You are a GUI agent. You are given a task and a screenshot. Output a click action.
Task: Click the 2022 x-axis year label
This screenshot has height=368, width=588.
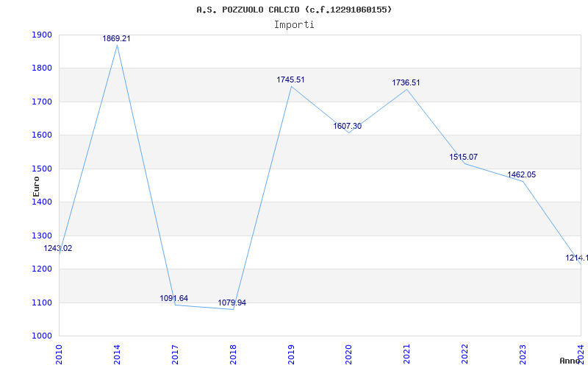(465, 354)
